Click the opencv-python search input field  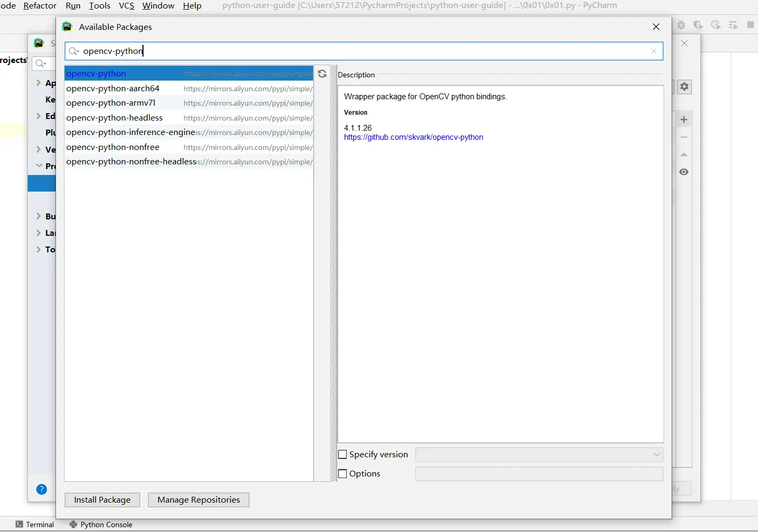pos(364,51)
